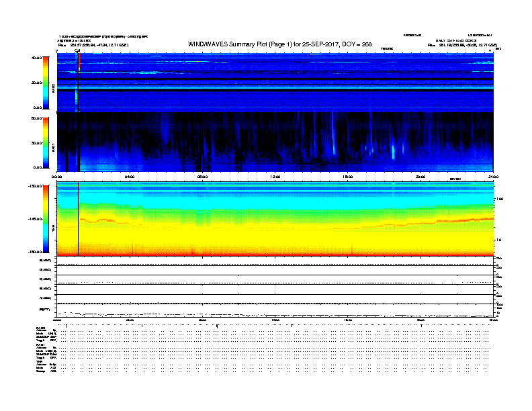Screen dimensions: 532x411
Task: Click the -130.00 label on TNR scale
Action: [x=36, y=186]
